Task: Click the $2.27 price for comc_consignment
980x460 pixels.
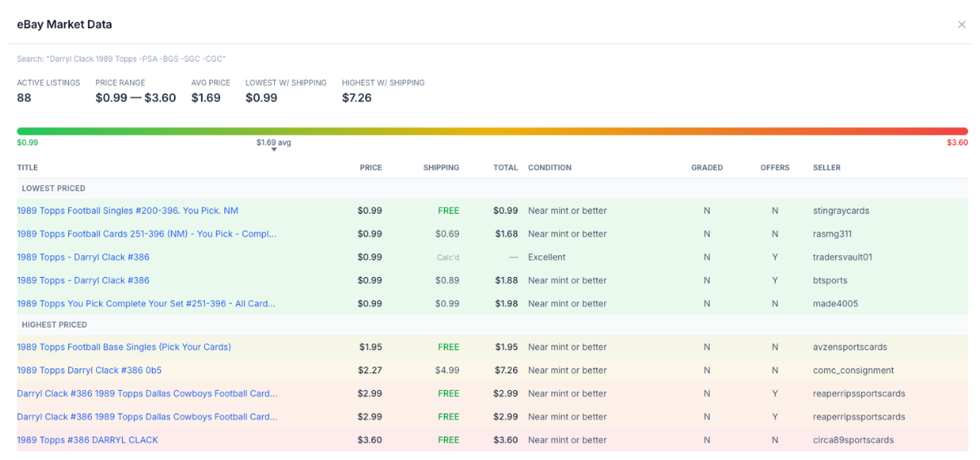Action: tap(371, 371)
